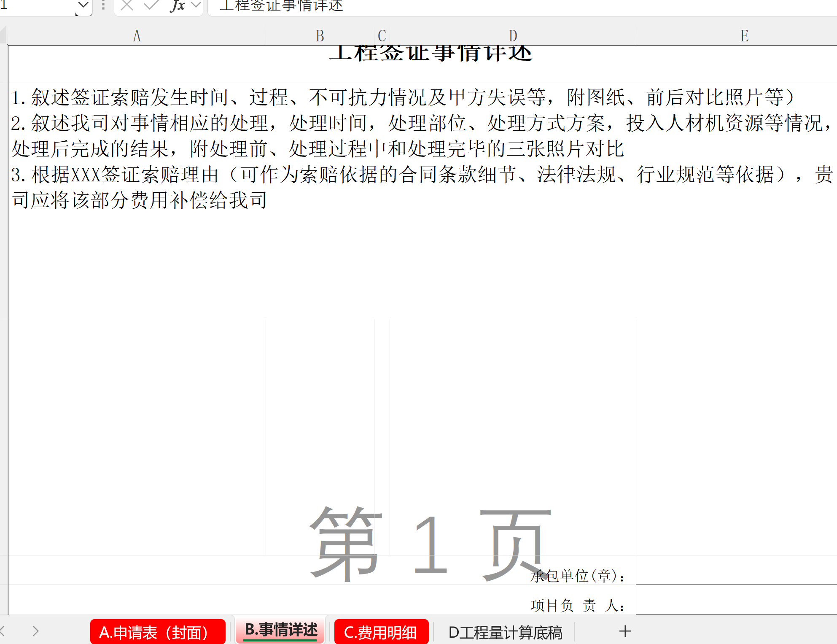Switch to the B.事情详述 sheet tab

click(x=280, y=630)
